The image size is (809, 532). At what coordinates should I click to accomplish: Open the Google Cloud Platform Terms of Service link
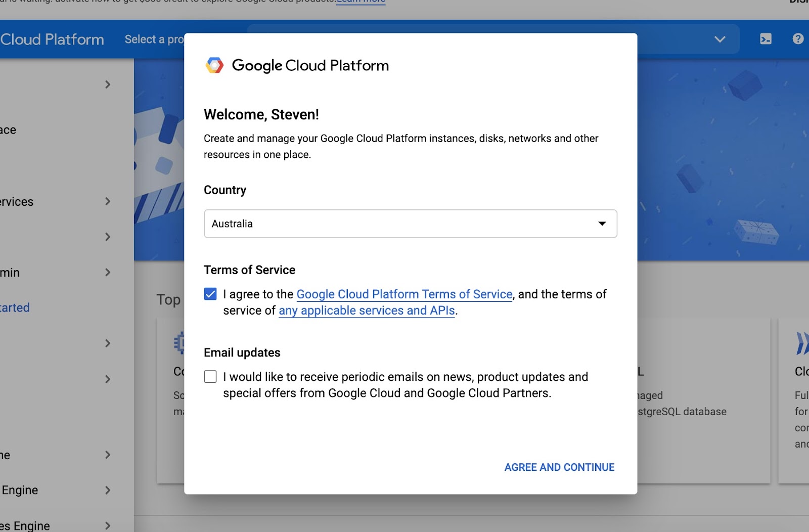(x=404, y=294)
